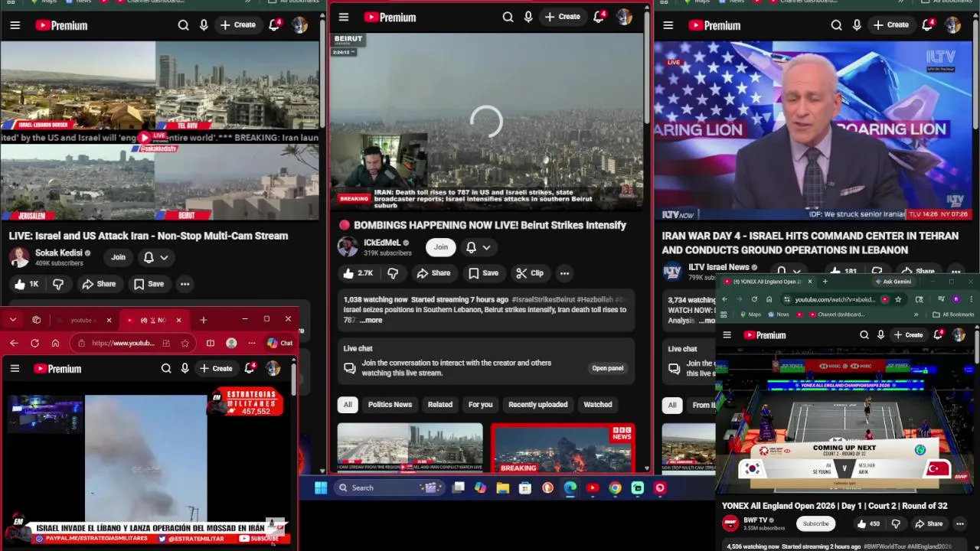Clip the Beirut Strikes stream
Image resolution: width=980 pixels, height=551 pixels.
click(x=529, y=273)
